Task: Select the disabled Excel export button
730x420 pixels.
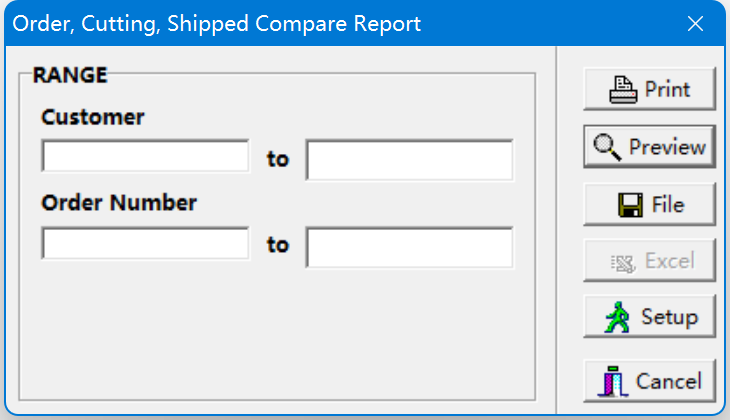Action: pyautogui.click(x=649, y=260)
